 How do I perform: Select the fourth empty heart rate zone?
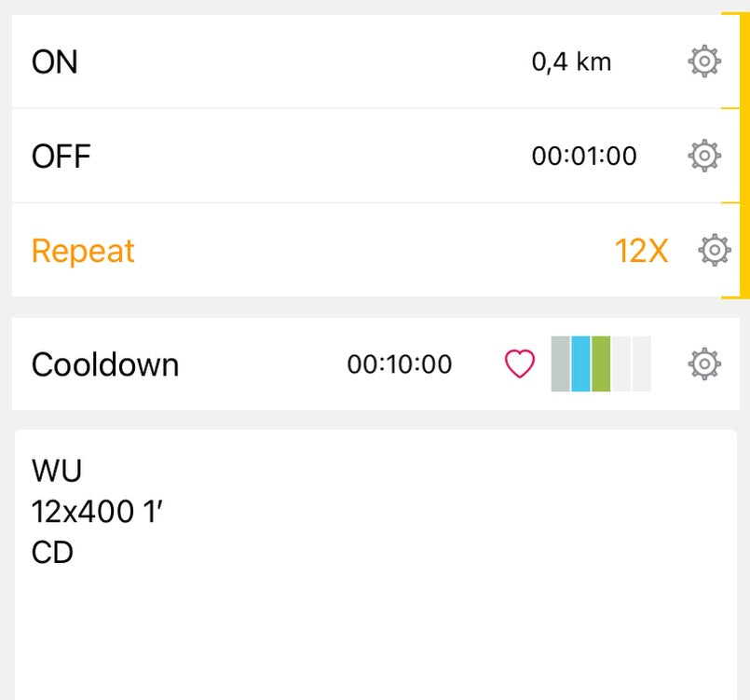coord(621,364)
